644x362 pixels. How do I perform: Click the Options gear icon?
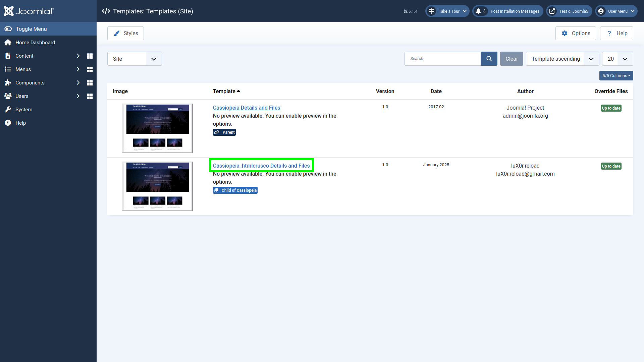[x=565, y=33]
